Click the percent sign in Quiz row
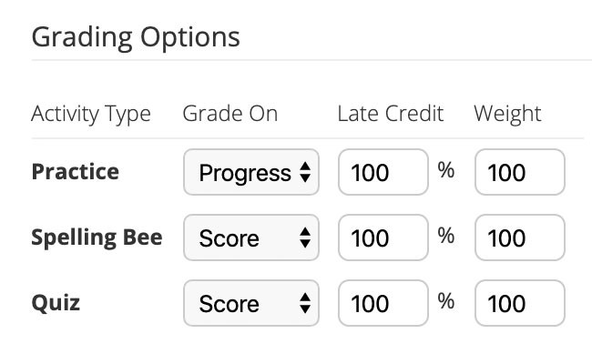 pos(446,302)
